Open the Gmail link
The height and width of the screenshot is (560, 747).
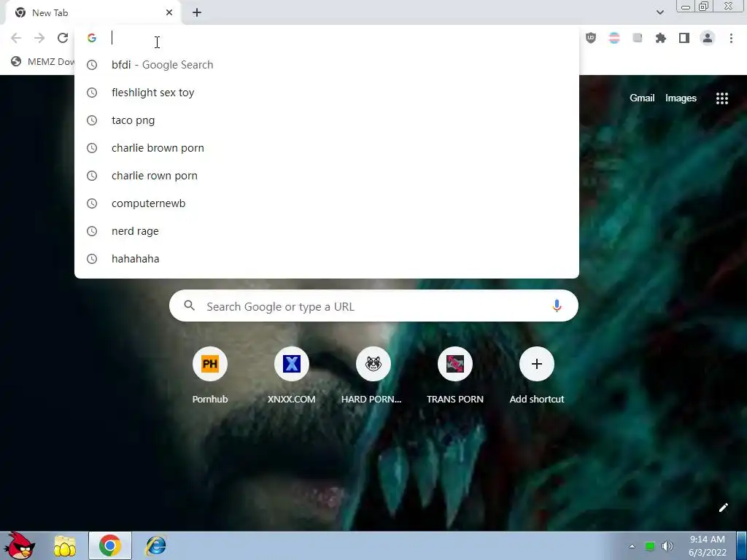(642, 98)
